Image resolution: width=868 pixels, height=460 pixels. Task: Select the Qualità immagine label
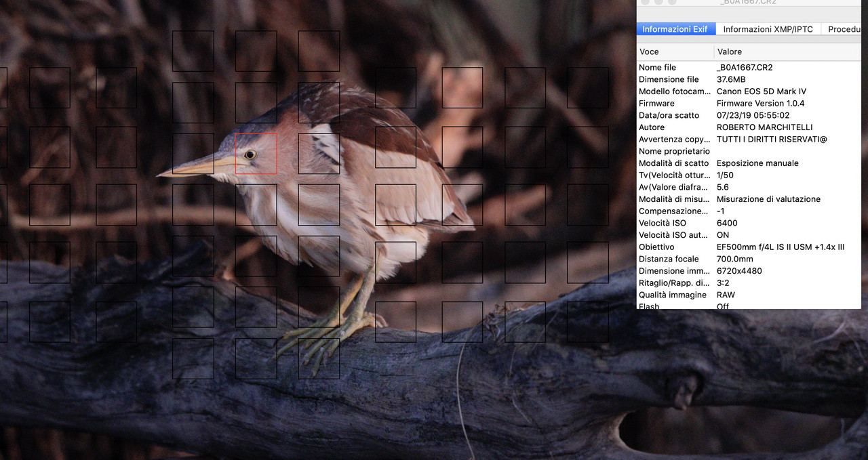tap(673, 295)
